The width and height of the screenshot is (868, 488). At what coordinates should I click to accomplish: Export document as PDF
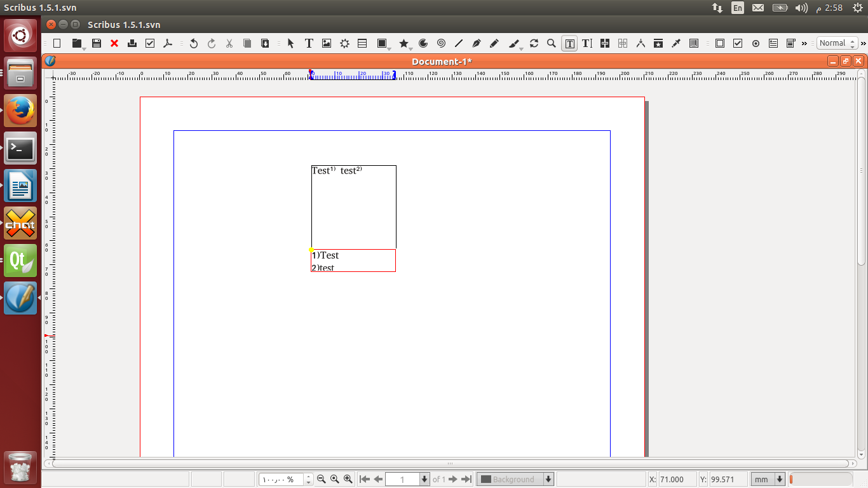(168, 43)
